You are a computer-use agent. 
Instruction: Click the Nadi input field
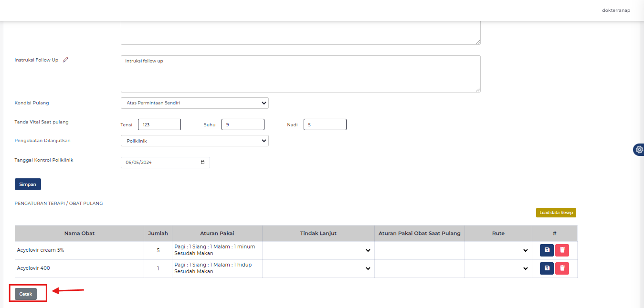(325, 124)
